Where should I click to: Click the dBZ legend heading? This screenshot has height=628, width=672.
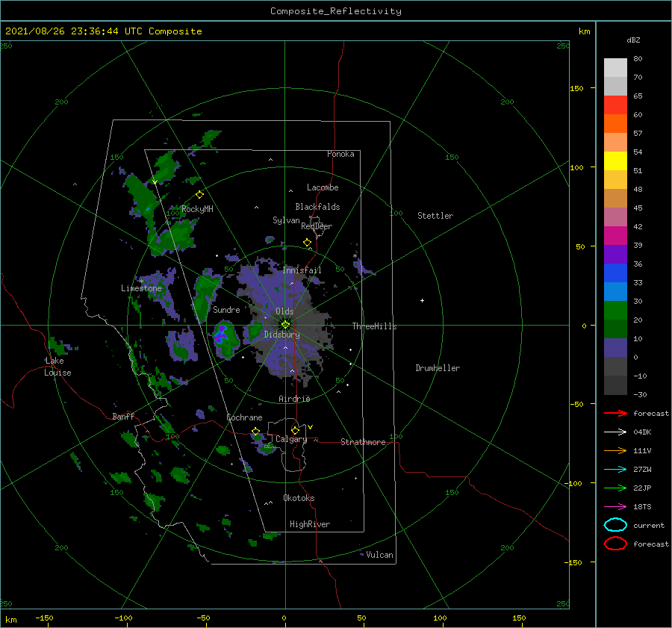(x=633, y=40)
